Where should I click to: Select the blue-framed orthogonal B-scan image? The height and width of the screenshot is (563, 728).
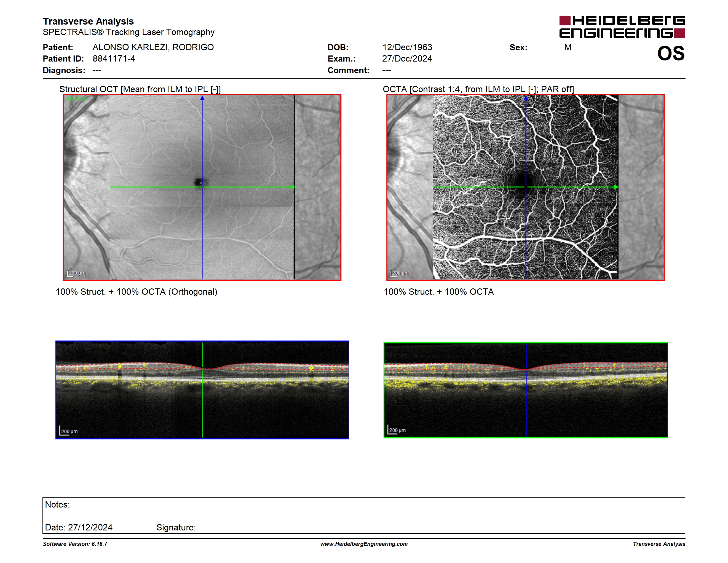(202, 390)
